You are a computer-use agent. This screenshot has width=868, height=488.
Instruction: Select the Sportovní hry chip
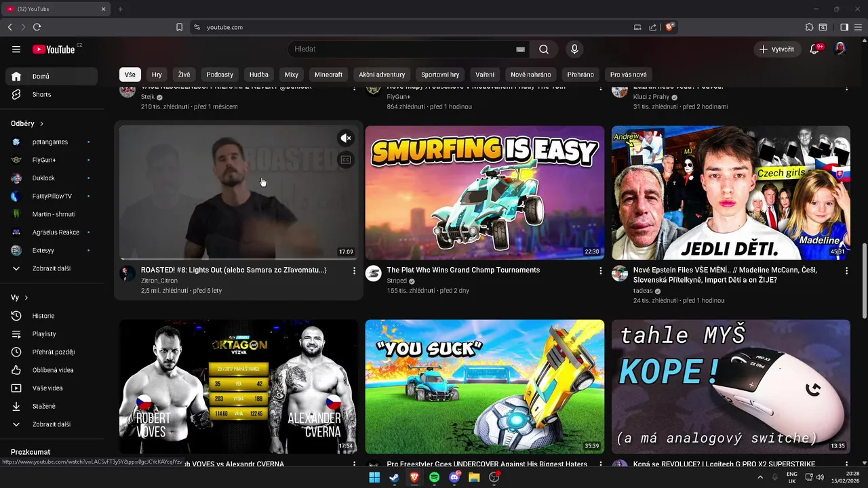pos(440,75)
